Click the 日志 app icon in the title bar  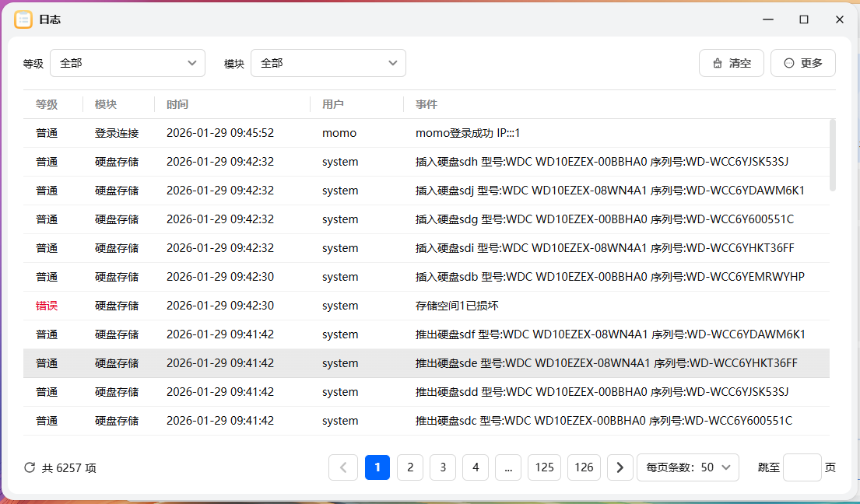(x=23, y=19)
